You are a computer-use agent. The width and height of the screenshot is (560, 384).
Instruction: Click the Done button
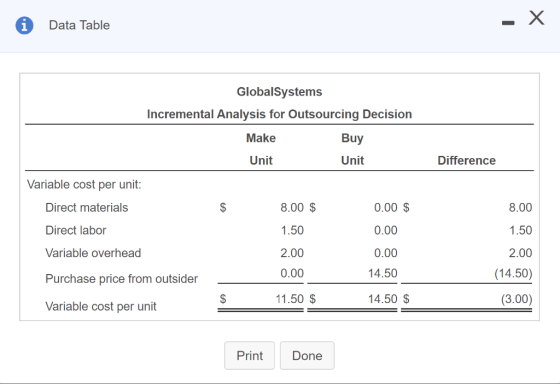(x=307, y=355)
